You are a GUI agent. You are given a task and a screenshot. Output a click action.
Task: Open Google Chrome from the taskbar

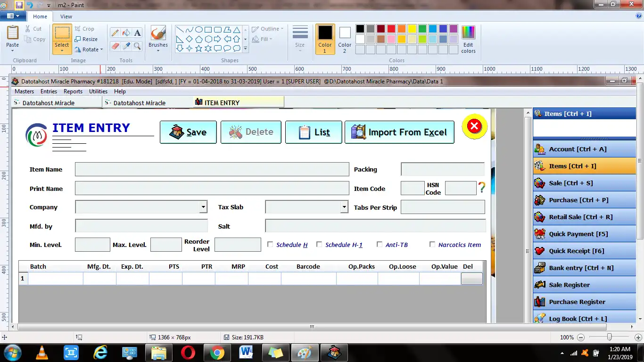pyautogui.click(x=217, y=353)
